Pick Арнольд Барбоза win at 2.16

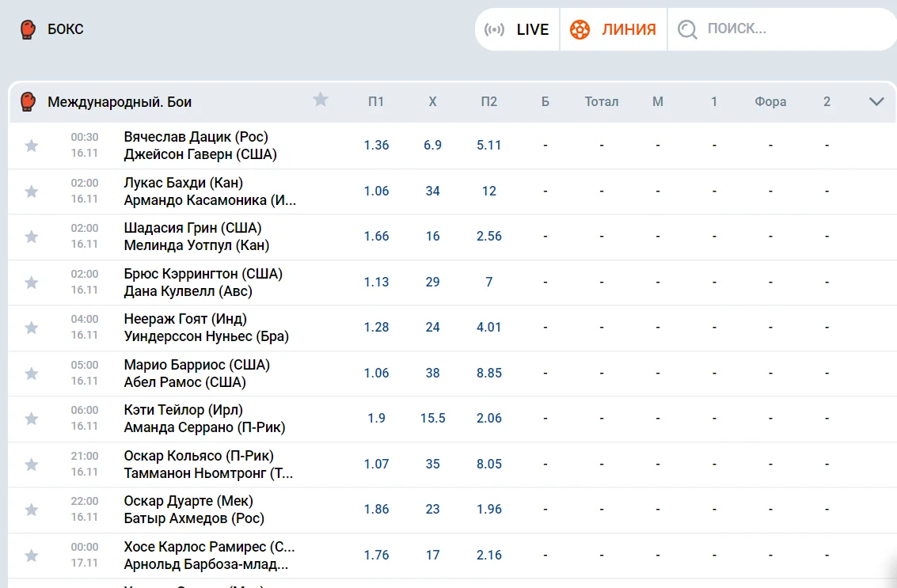click(489, 555)
